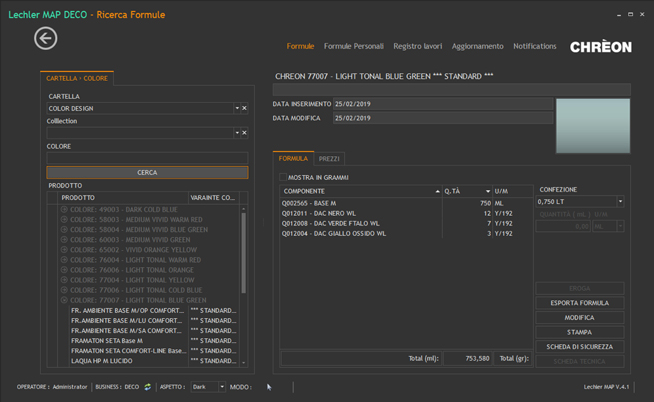Expand COLORE: 76006 - LIGHT TONAL ORANGE

point(64,270)
